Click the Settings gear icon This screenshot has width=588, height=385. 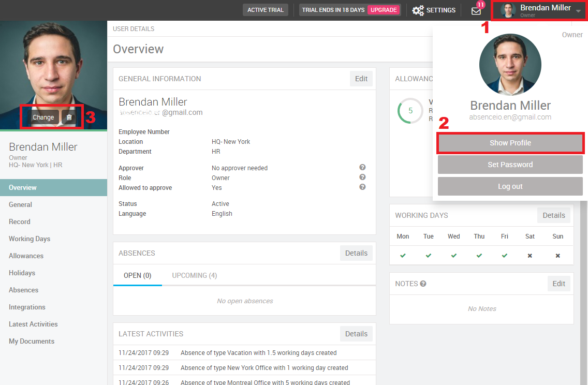pos(418,10)
